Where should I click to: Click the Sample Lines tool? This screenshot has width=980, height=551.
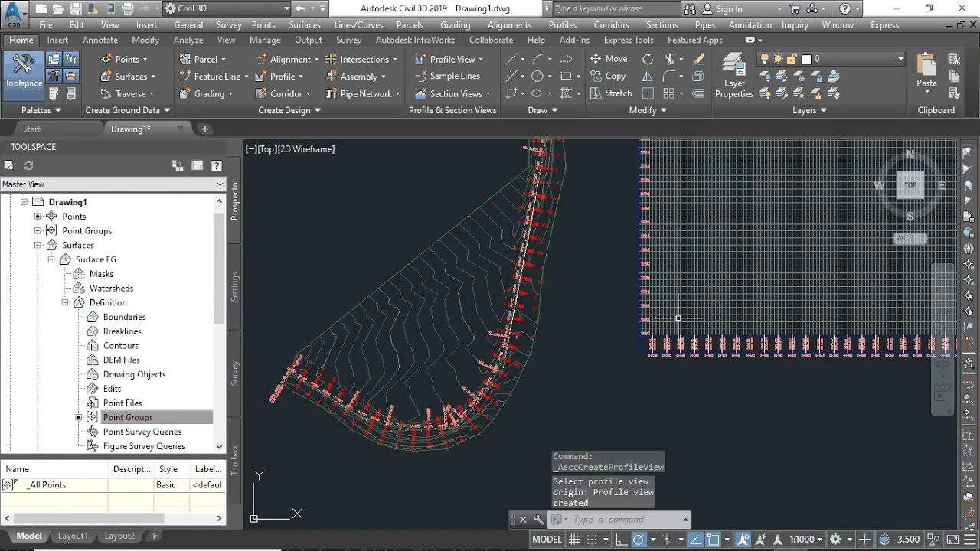(447, 76)
